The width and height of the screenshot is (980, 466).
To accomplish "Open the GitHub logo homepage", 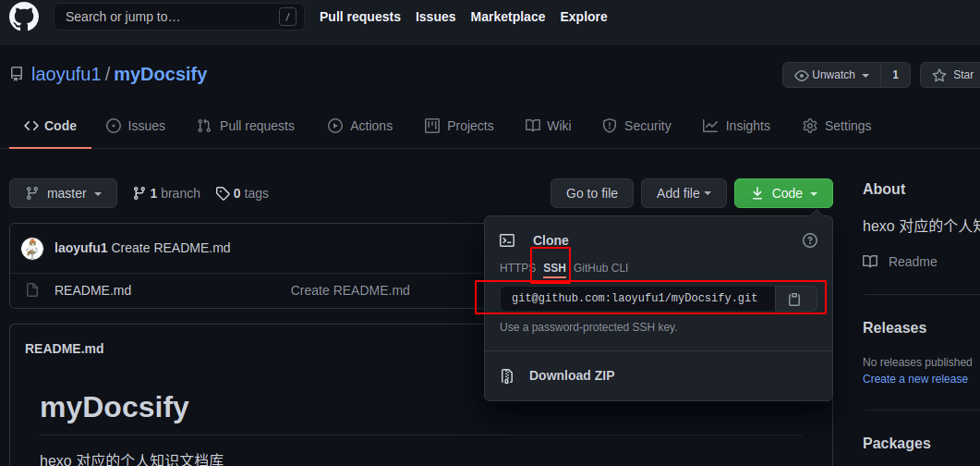I will tap(24, 16).
